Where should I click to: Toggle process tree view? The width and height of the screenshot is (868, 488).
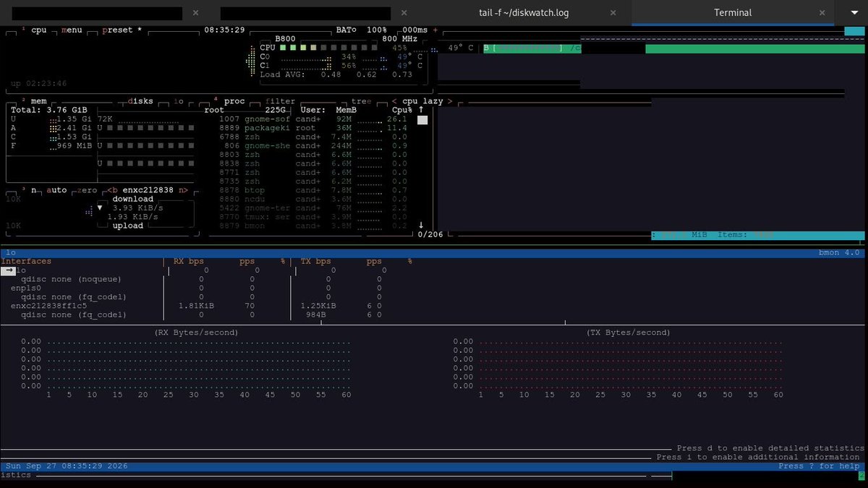tap(360, 101)
